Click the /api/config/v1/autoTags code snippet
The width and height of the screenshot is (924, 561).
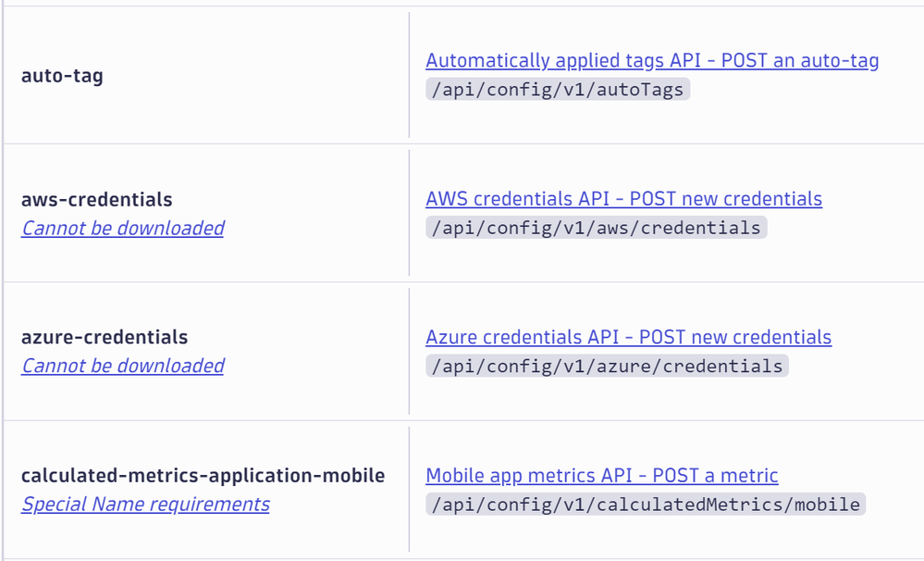pos(558,90)
